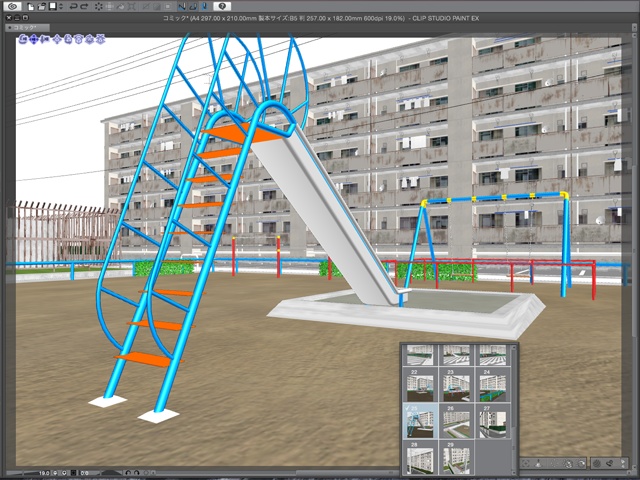Toggle Snap to Grid
This screenshot has height=480, width=640.
pyautogui.click(x=204, y=7)
